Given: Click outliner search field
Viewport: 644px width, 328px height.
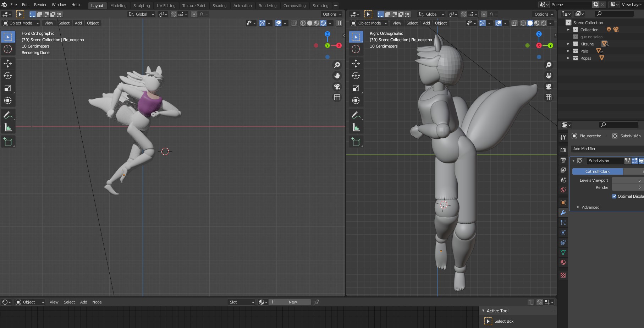Looking at the screenshot, I should pyautogui.click(x=615, y=14).
